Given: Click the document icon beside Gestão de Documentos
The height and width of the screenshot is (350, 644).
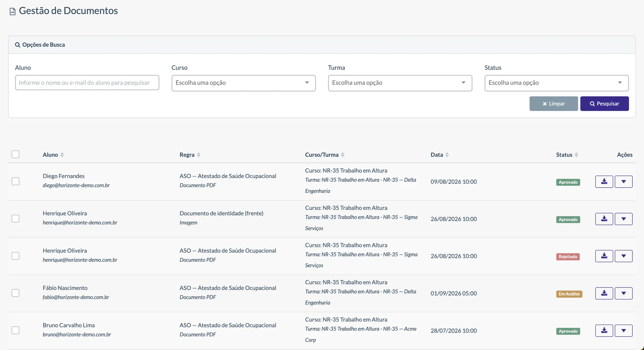Looking at the screenshot, I should 13,12.
